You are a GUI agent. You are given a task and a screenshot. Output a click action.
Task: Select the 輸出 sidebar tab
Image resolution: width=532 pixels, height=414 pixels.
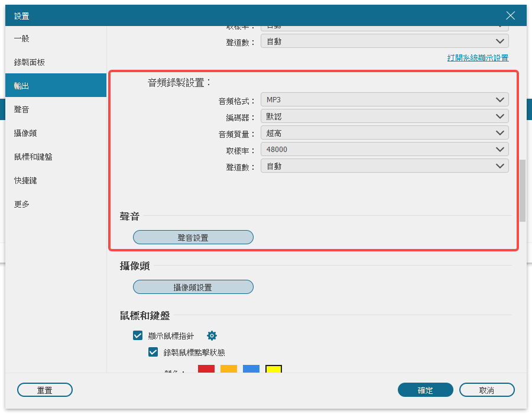coord(56,86)
